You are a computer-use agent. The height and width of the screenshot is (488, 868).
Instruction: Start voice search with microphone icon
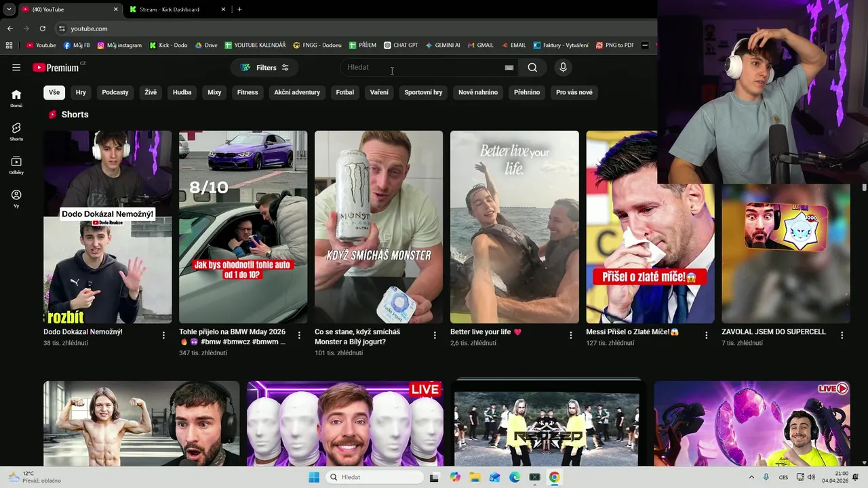(x=563, y=67)
